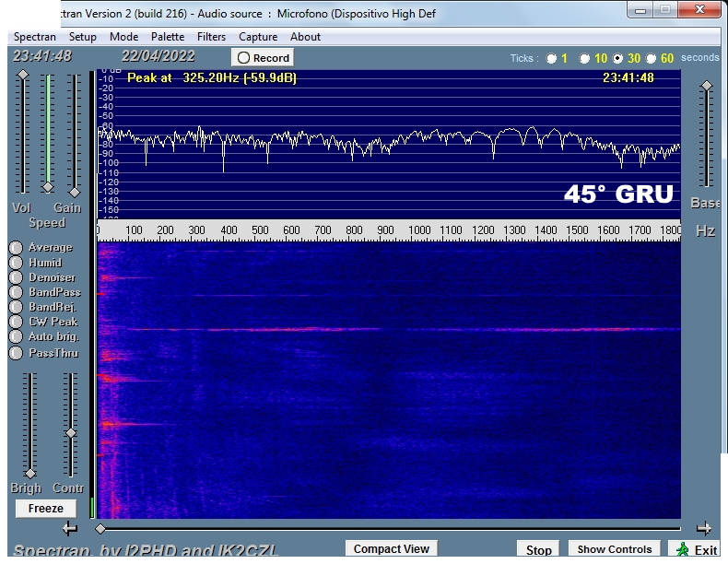Toggle the Humid filter
Screen dimensions: 728x564
click(x=16, y=263)
